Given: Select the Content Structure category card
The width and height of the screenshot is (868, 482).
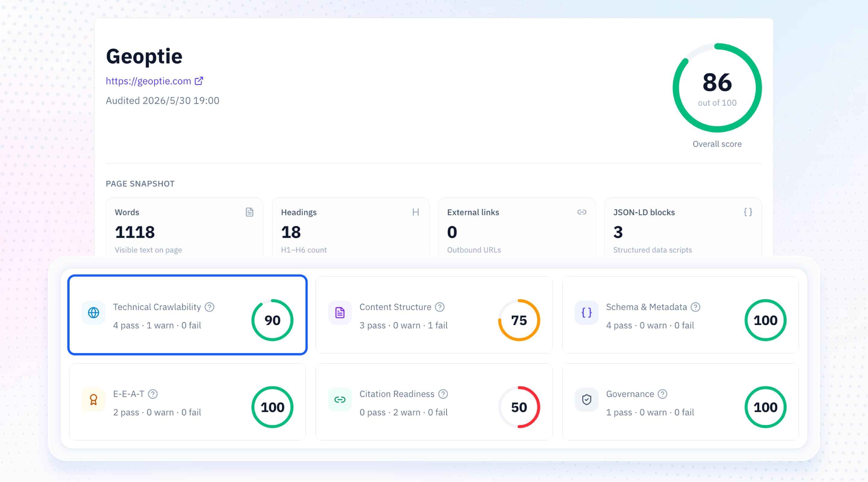Looking at the screenshot, I should coord(434,315).
